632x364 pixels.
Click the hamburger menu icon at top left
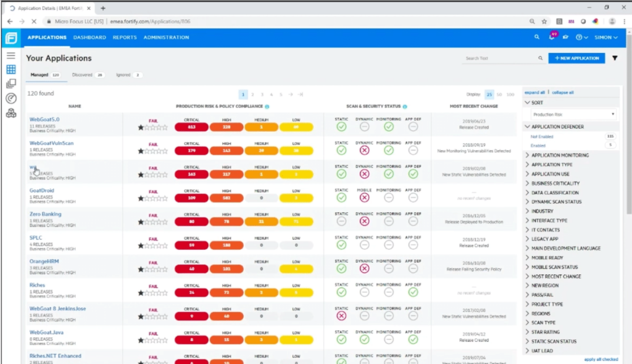(11, 55)
